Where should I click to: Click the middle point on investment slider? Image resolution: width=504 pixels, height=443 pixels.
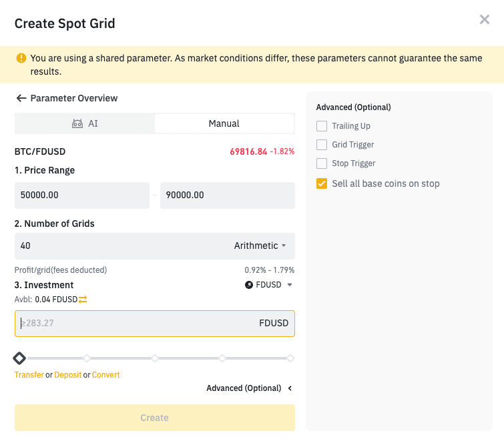(x=155, y=358)
